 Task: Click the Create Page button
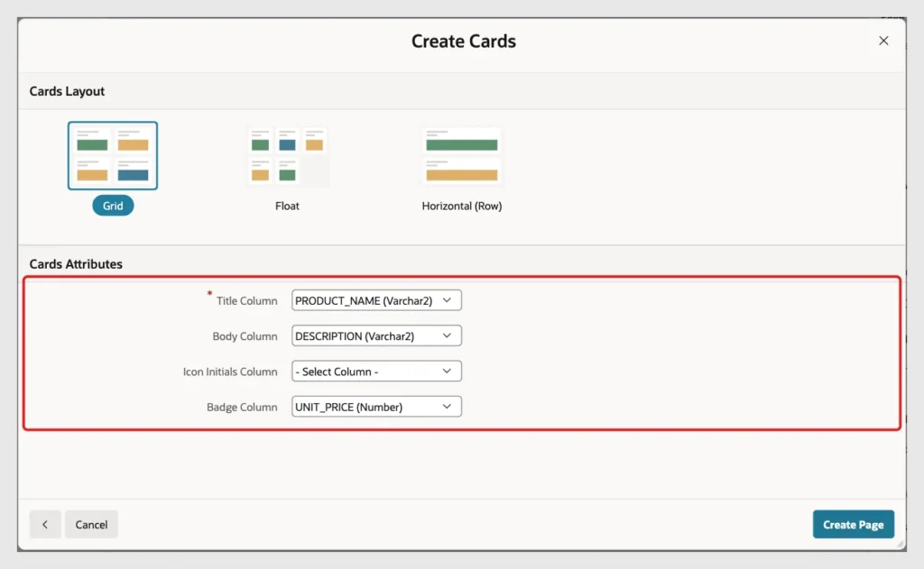pos(854,524)
